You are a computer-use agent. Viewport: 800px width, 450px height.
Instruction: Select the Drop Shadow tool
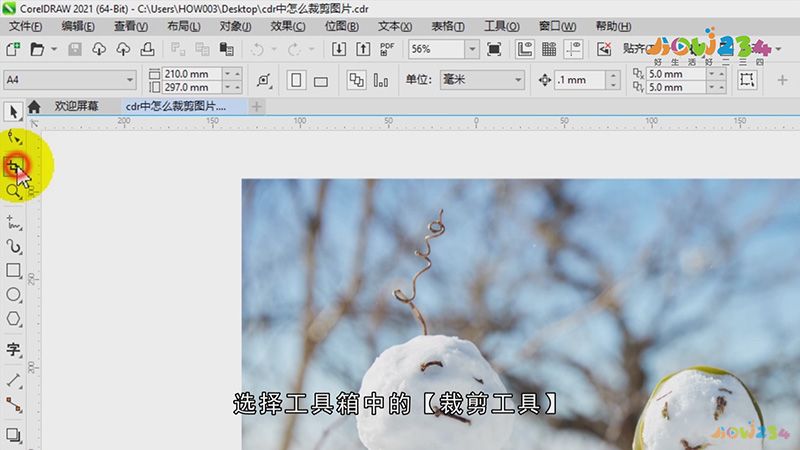pyautogui.click(x=13, y=435)
